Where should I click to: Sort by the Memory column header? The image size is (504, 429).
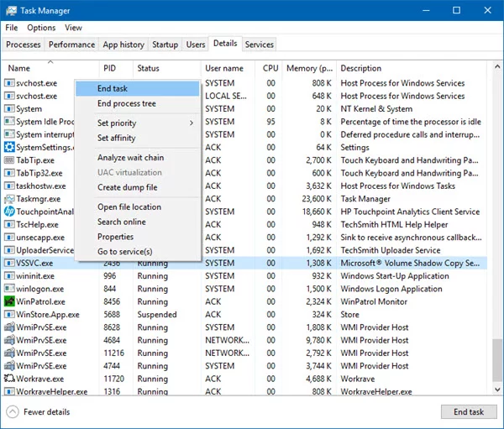pos(309,68)
